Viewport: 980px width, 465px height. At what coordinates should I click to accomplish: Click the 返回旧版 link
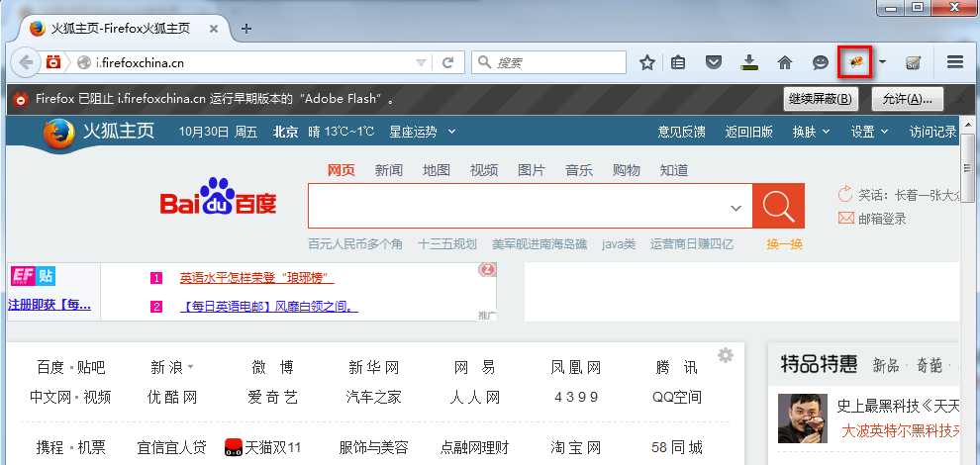coord(748,132)
